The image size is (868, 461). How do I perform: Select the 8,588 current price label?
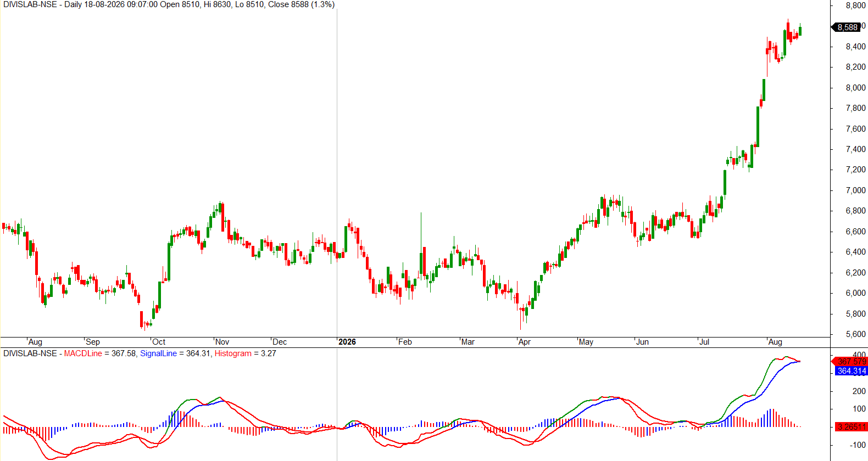coord(847,27)
